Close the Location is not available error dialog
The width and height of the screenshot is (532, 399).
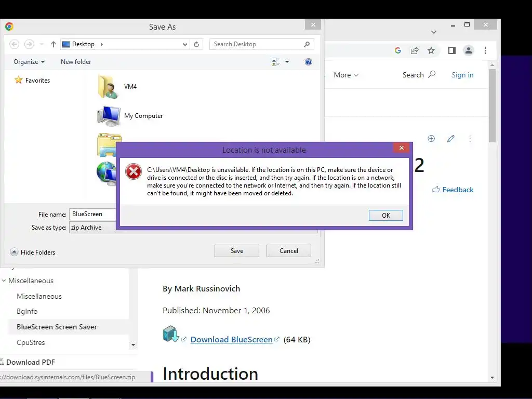(402, 148)
